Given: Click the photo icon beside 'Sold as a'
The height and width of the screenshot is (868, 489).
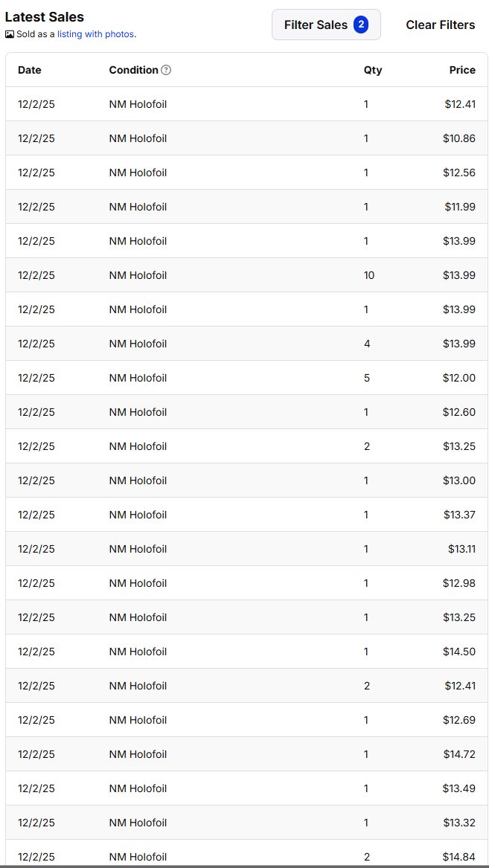Looking at the screenshot, I should tap(10, 34).
